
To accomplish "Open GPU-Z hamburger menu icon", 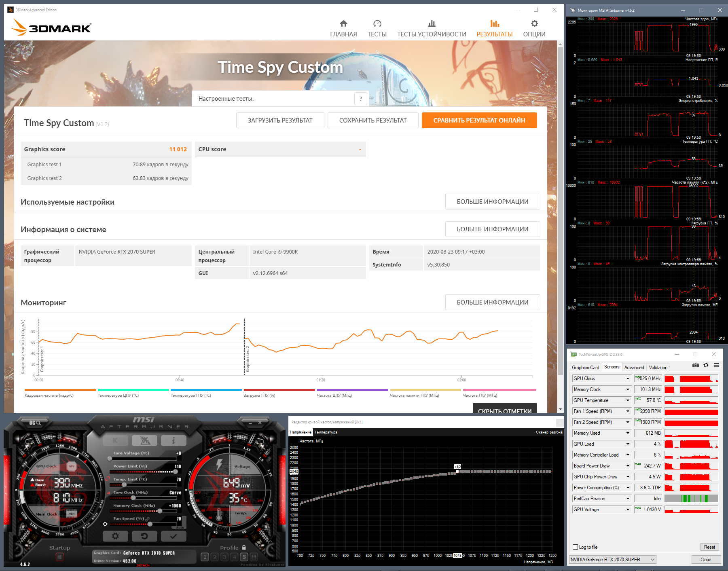I will (x=717, y=365).
